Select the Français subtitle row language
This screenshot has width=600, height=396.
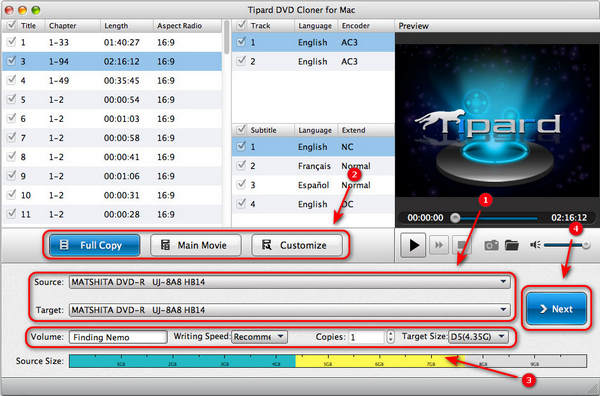click(314, 166)
